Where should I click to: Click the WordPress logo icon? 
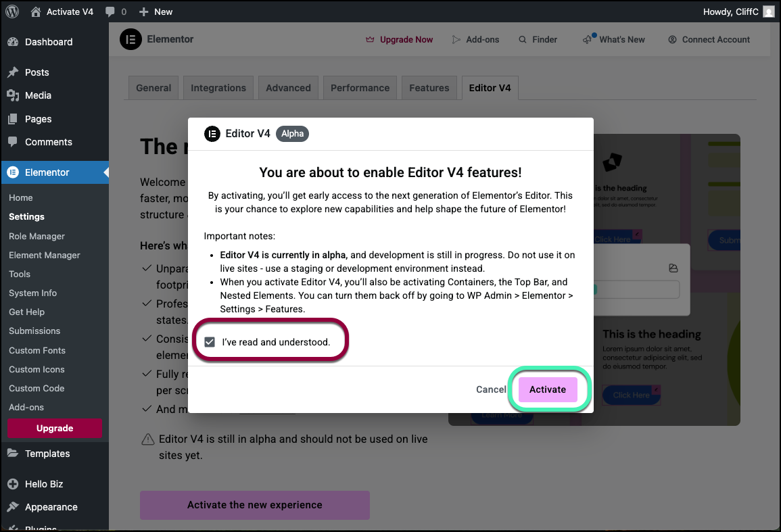[x=14, y=11]
